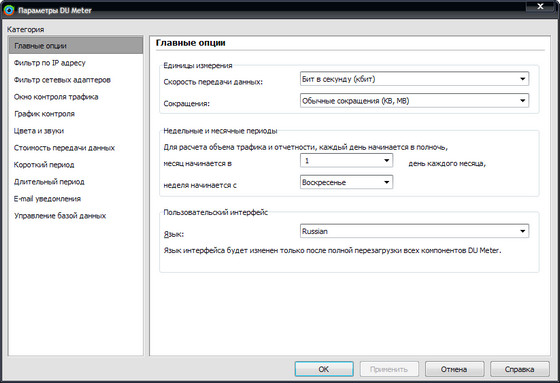This screenshot has height=383, width=560.
Task: Open the График контроля category
Action: click(x=76, y=114)
